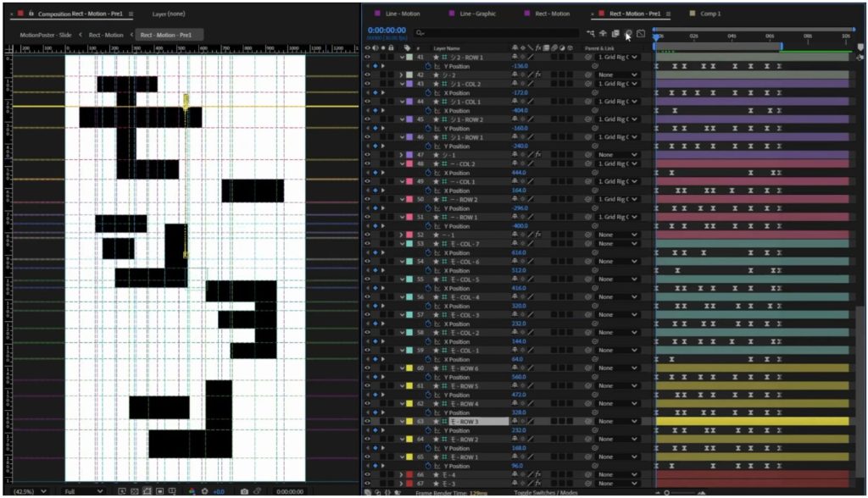Click Toggle Switches / Modes button
This screenshot has width=868, height=498.
pyautogui.click(x=544, y=492)
